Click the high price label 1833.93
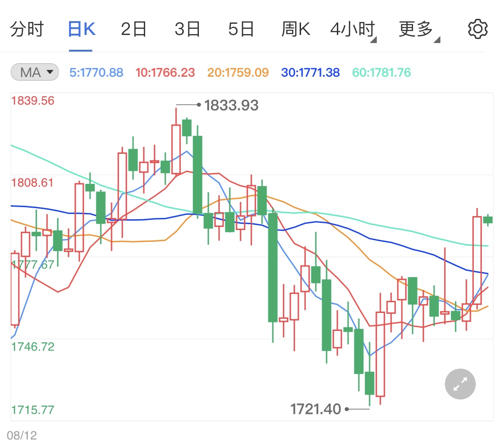 coord(231,105)
